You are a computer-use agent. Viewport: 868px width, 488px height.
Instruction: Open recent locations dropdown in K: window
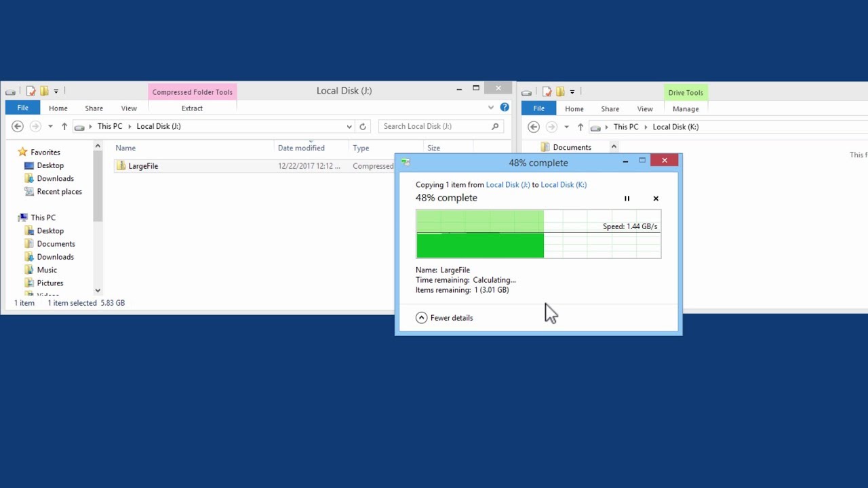click(566, 127)
